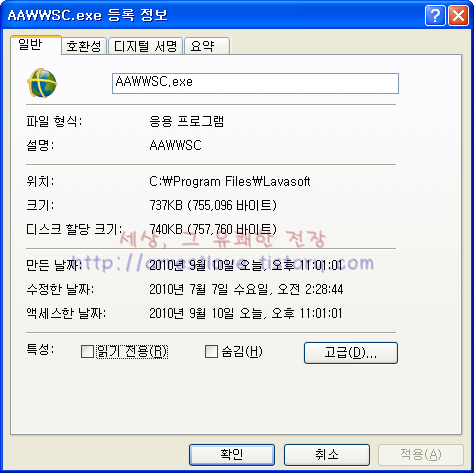Open advanced attributes with 고급(D)...
The width and height of the screenshot is (474, 473).
(351, 353)
